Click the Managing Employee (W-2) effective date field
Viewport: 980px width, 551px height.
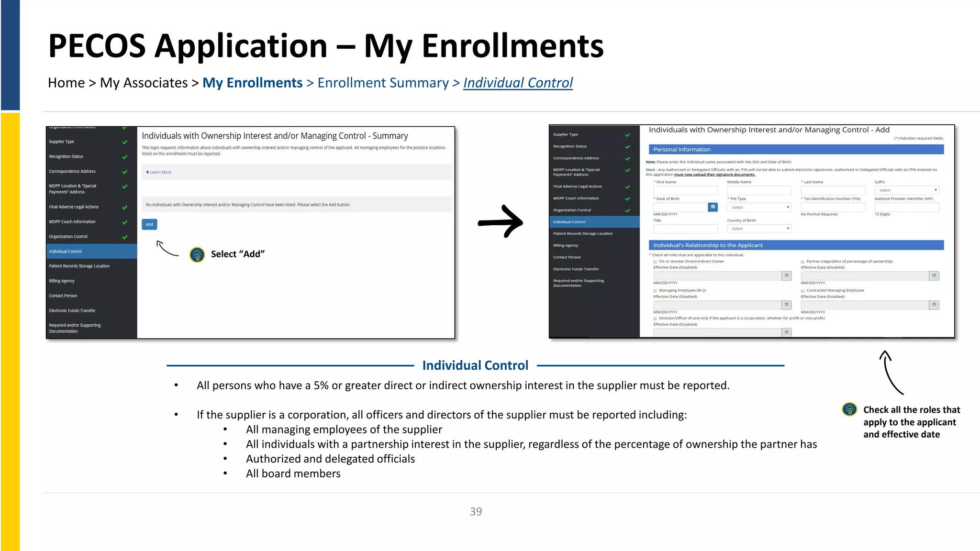click(717, 305)
